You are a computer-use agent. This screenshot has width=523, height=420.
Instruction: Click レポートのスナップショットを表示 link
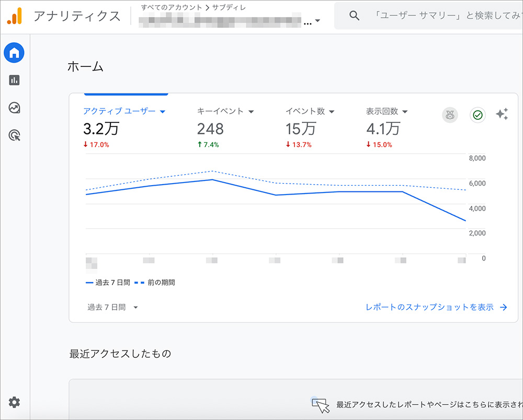429,307
